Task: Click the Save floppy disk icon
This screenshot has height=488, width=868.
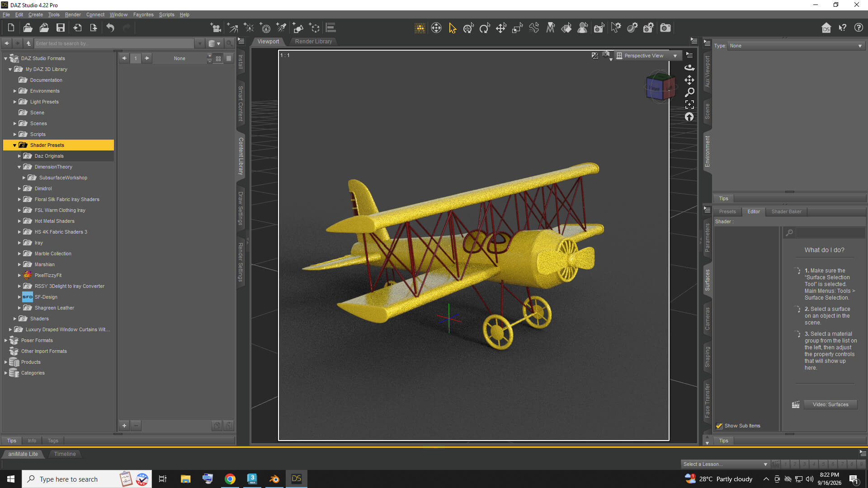Action: (60, 28)
